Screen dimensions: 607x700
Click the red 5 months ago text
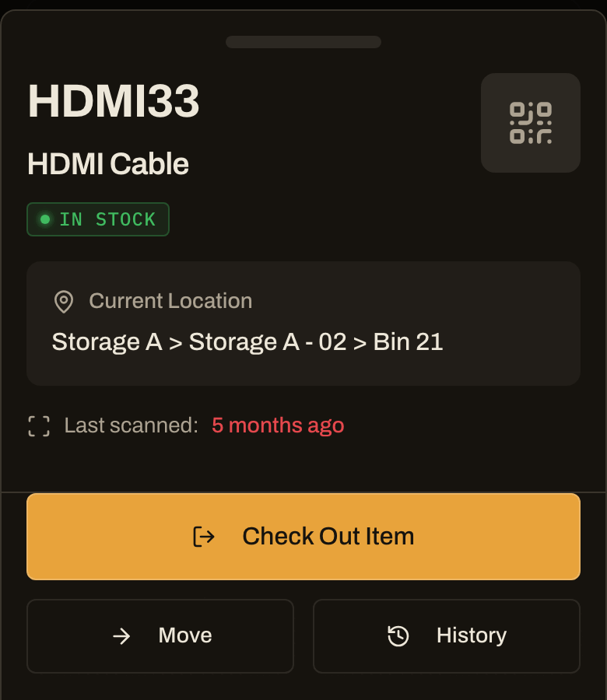pyautogui.click(x=278, y=425)
